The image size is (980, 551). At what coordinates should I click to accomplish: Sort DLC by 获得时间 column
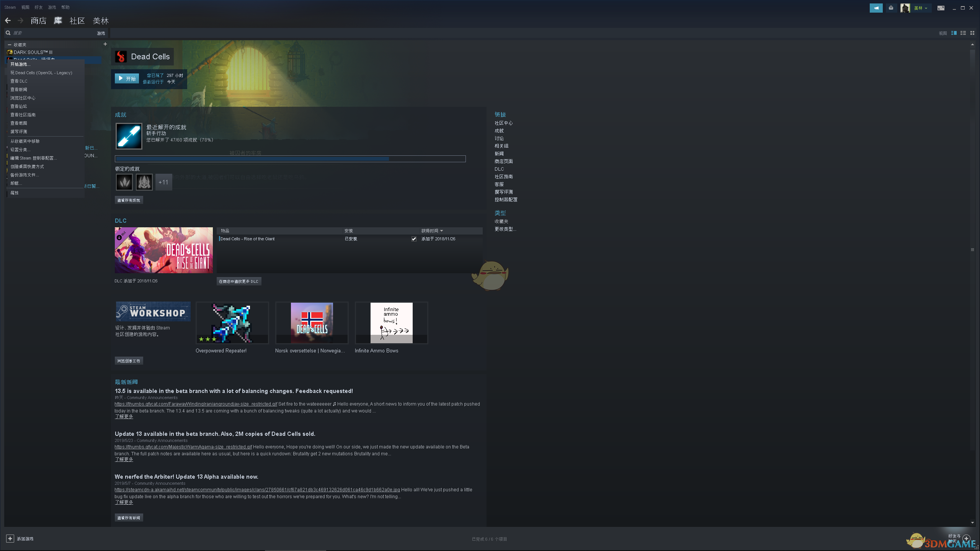[x=432, y=231]
